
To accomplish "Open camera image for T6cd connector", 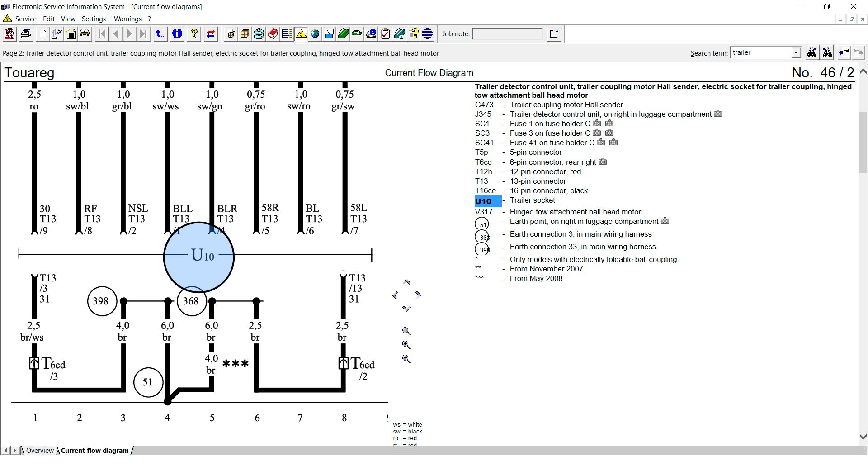I will [x=603, y=162].
